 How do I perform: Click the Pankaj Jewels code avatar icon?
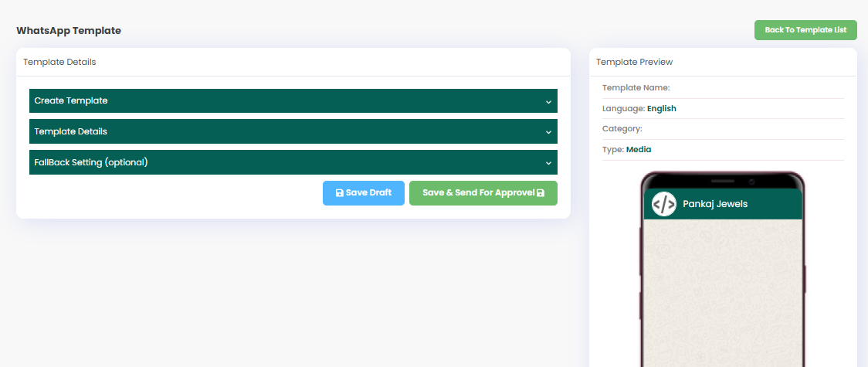point(663,204)
